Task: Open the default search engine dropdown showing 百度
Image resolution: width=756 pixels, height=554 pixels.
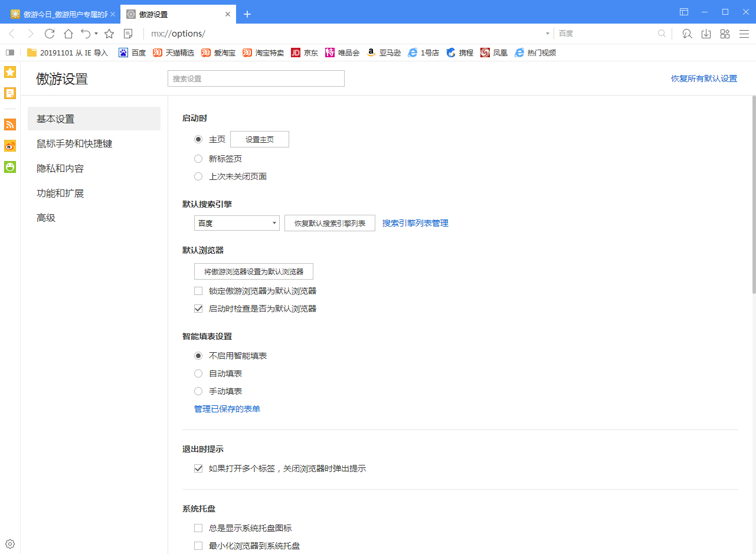Action: pyautogui.click(x=236, y=222)
